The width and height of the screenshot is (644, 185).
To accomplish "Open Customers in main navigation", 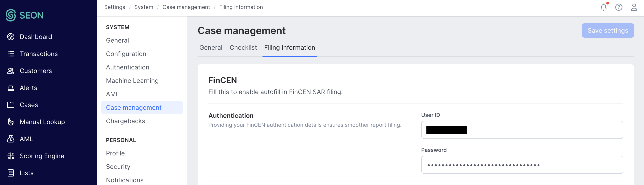I will coord(36,71).
